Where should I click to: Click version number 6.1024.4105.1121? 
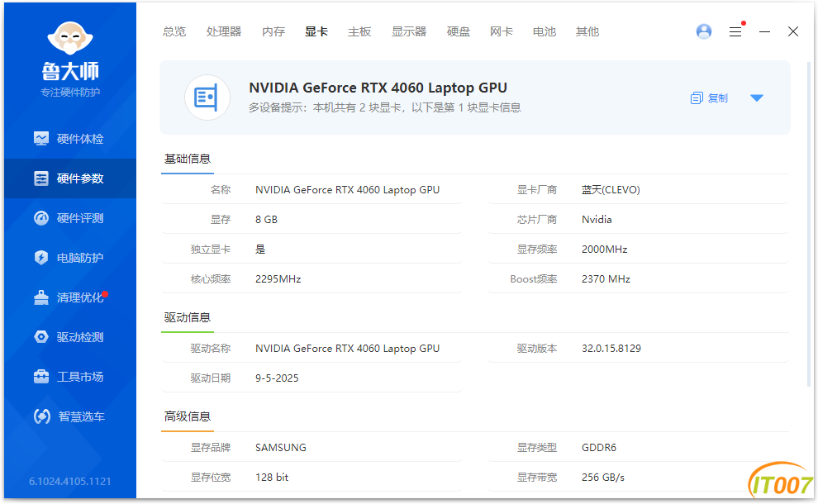70,482
